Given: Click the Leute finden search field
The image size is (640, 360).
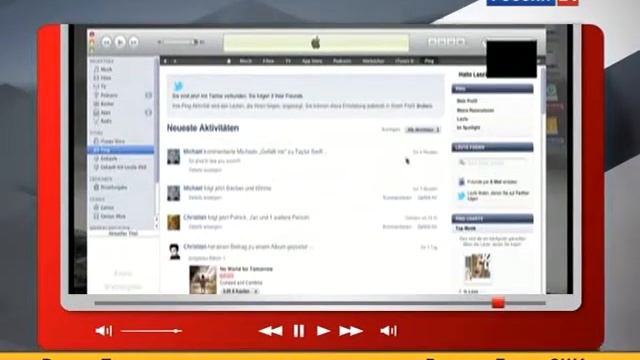Looking at the screenshot, I should click(492, 163).
